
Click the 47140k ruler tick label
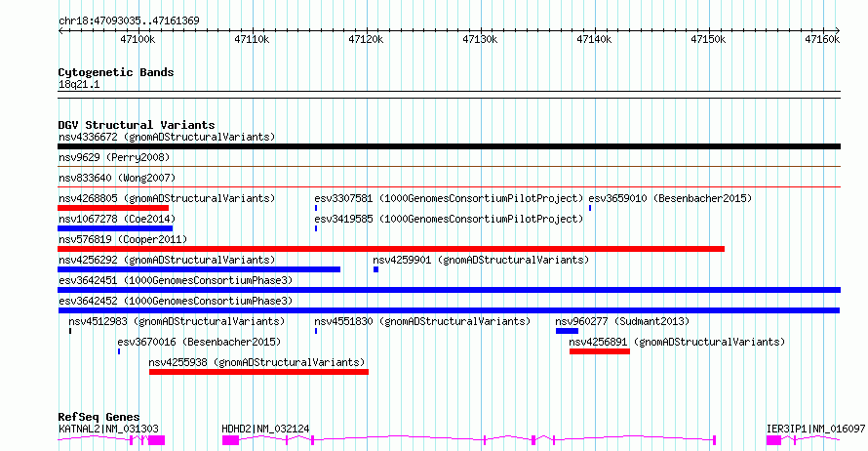pos(594,39)
